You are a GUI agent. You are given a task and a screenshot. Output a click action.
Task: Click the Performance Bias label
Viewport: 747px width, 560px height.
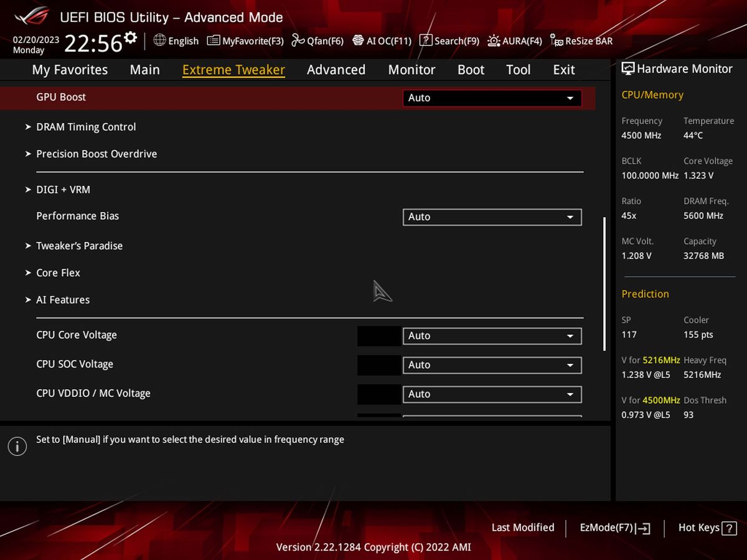click(77, 216)
